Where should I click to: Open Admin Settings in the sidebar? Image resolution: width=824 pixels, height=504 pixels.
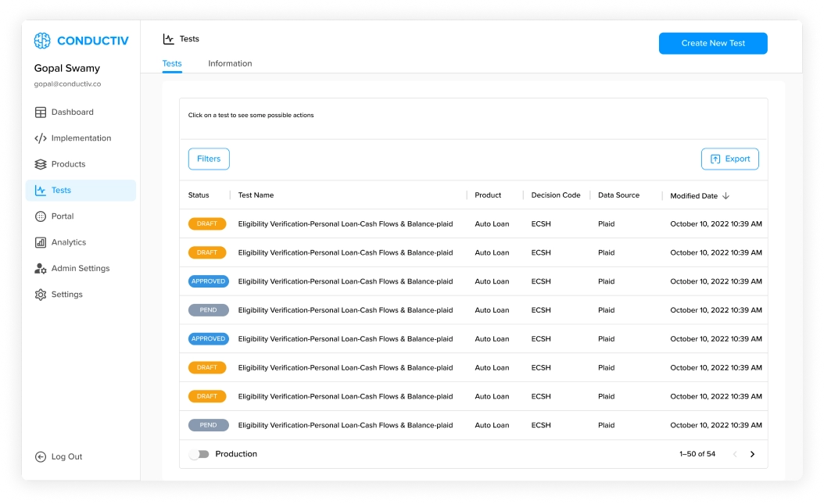(x=81, y=268)
